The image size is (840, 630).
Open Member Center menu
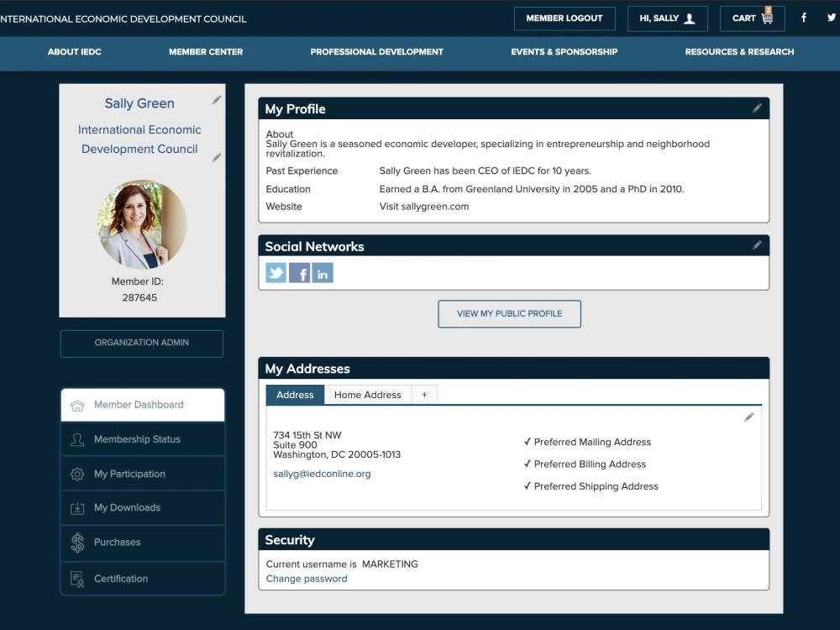point(206,52)
